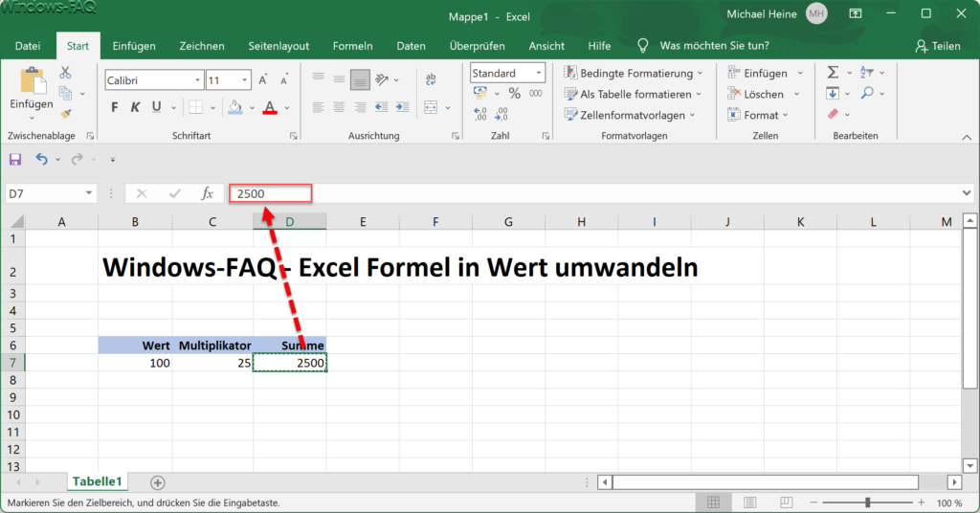This screenshot has height=513, width=980.
Task: Select the Tabelle1 sheet tab
Action: coord(97,481)
